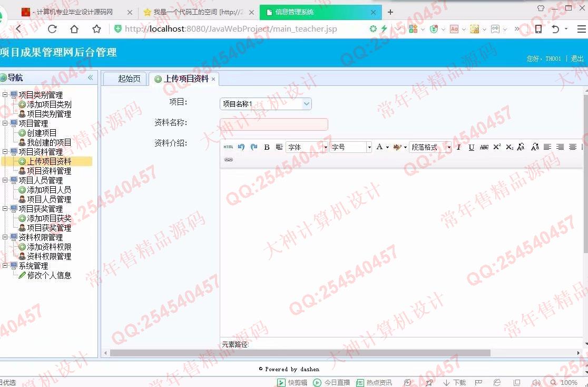
Task: Go back to previous browser page
Action: [18, 29]
